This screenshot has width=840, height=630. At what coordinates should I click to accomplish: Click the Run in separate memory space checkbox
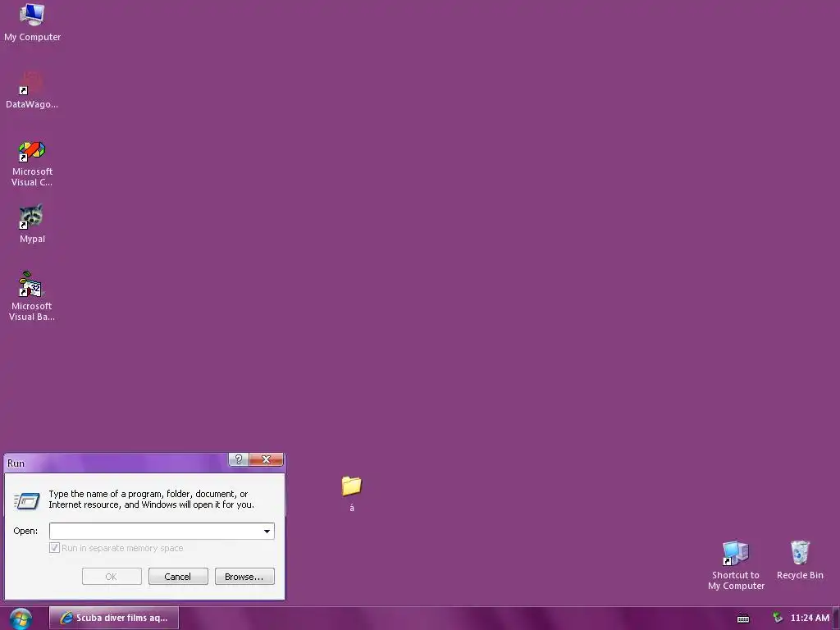click(x=54, y=547)
